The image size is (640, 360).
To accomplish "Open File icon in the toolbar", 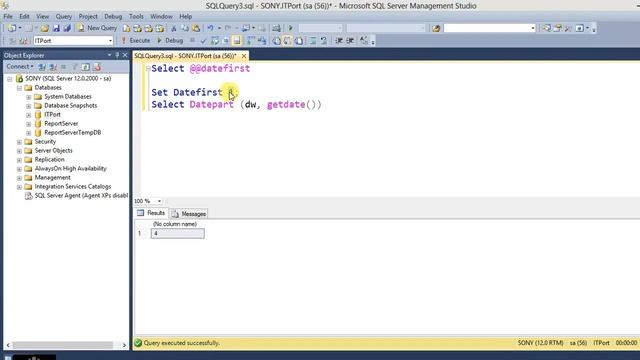I will pos(44,28).
